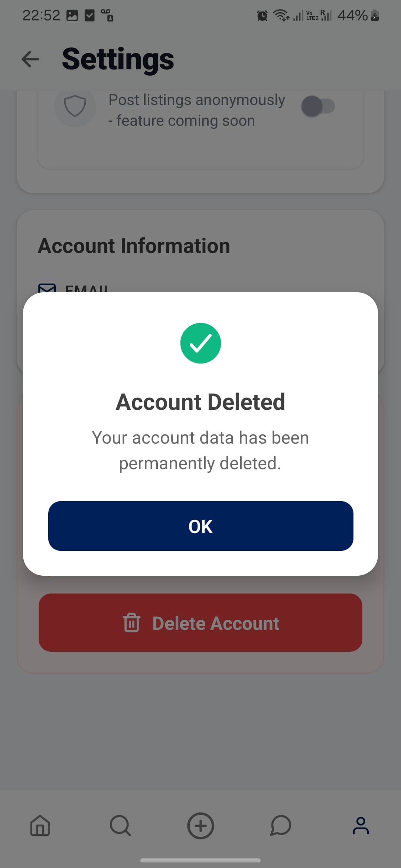Image resolution: width=401 pixels, height=868 pixels.
Task: Open the chat messages icon
Action: point(281,826)
